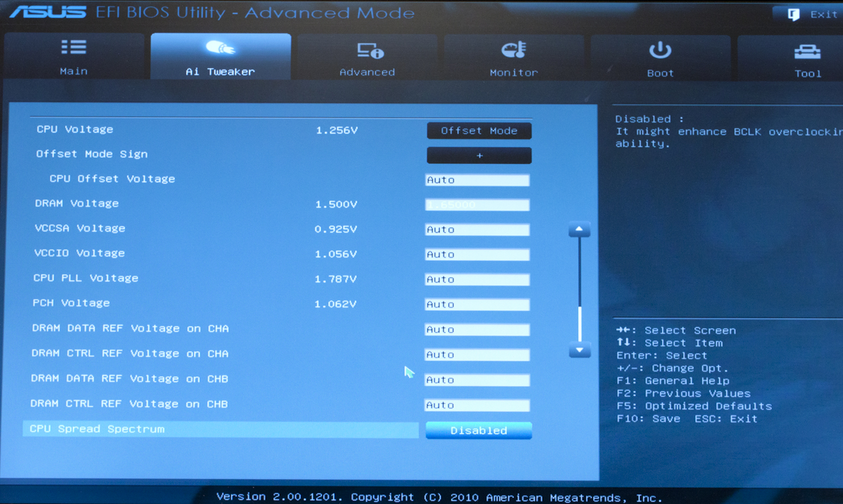Click the BIOS version copyright line
Image resolution: width=843 pixels, height=504 pixels.
point(439,497)
